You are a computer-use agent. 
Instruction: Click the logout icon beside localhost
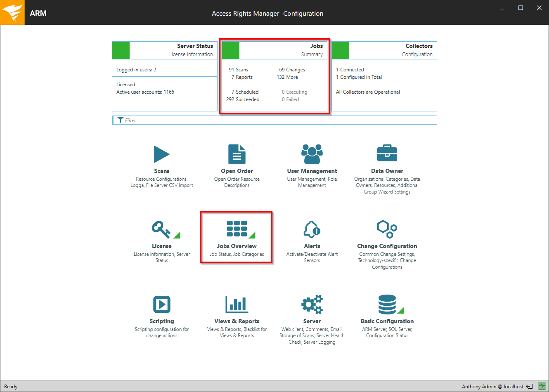coord(529,387)
